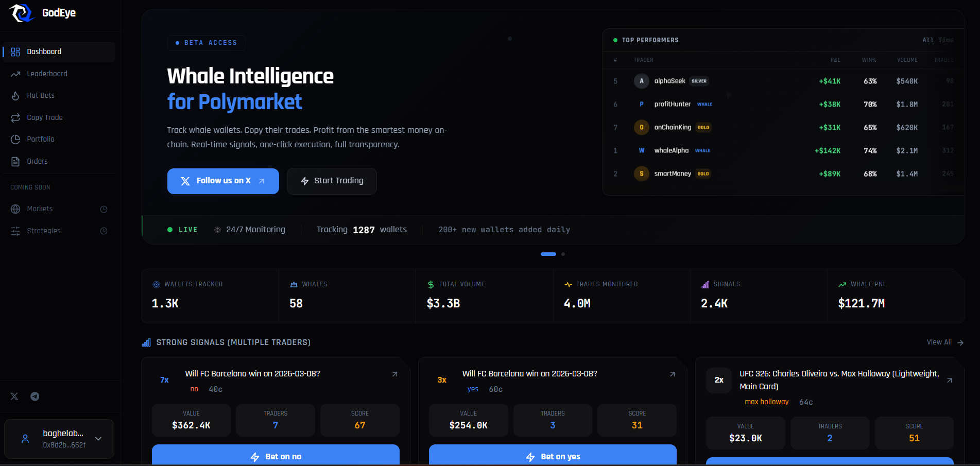This screenshot has width=980, height=466.
Task: Click the BETA ACCESS badge
Action: tap(206, 43)
